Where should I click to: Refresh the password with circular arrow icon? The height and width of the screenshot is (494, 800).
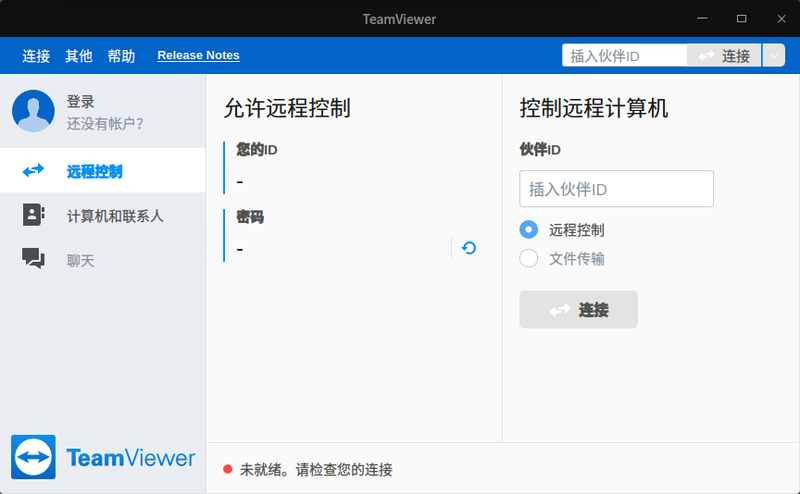pos(469,248)
